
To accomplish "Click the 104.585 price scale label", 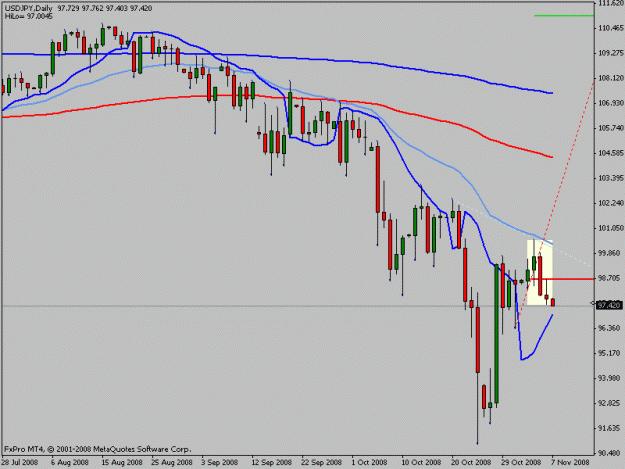I will [611, 153].
